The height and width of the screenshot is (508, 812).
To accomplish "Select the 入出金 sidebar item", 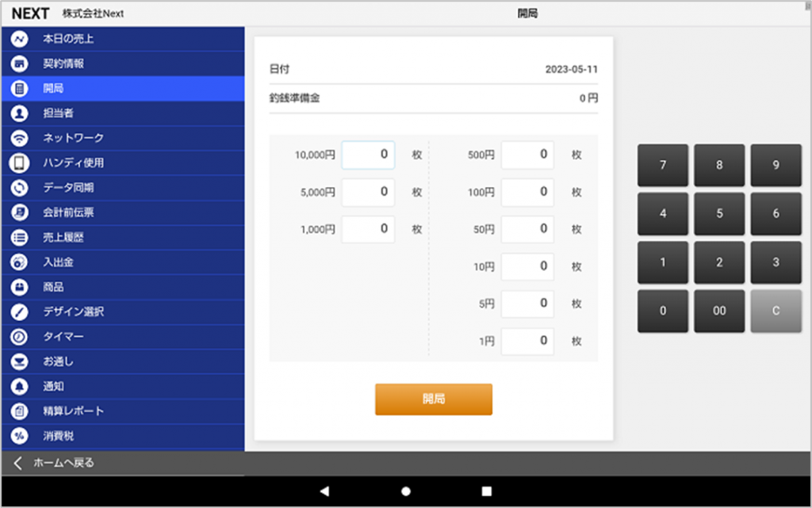I will pos(58,262).
